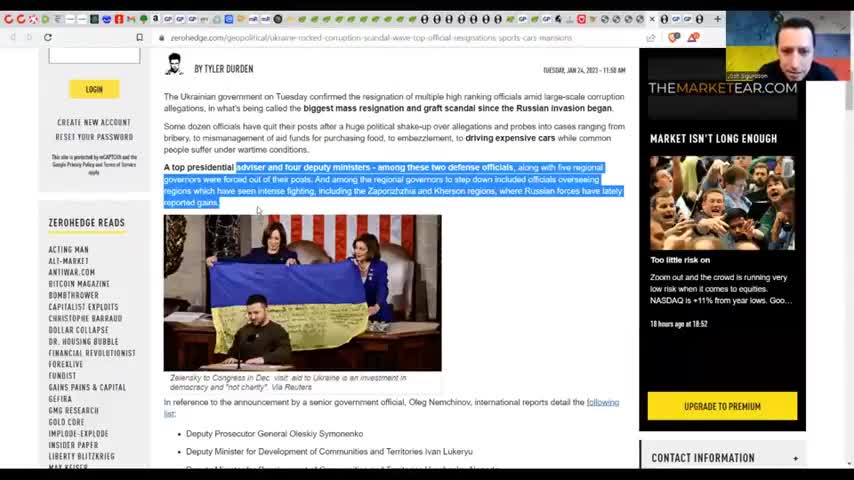
Task: Go forward to the next page
Action: (29, 38)
